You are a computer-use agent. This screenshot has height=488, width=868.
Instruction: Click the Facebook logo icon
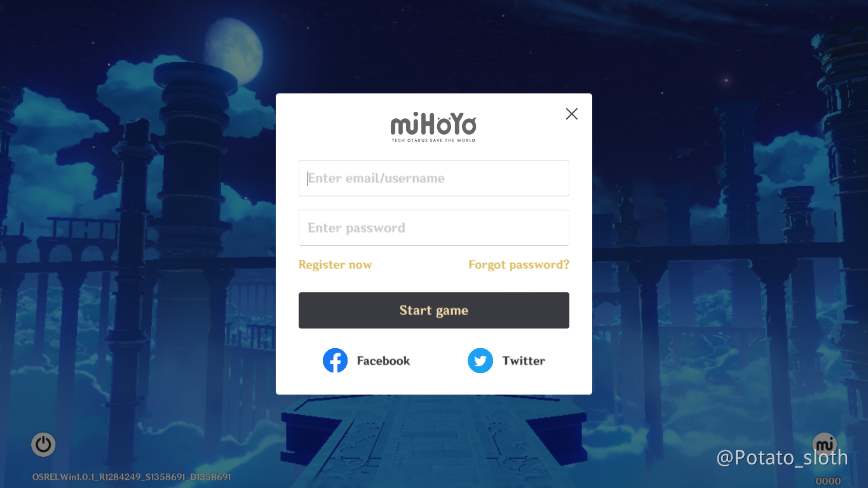point(335,360)
